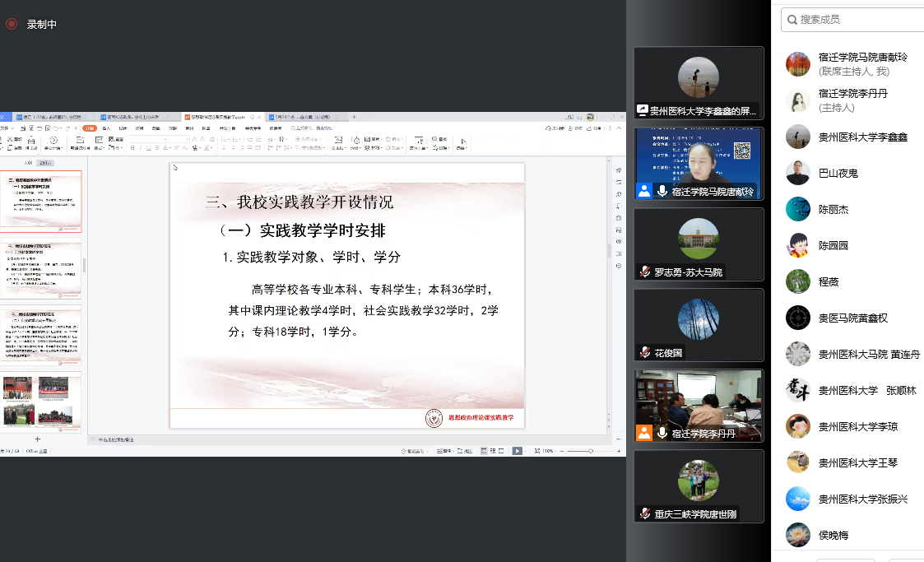Start slideshow from status bar play button
This screenshot has height=562, width=924.
[517, 451]
